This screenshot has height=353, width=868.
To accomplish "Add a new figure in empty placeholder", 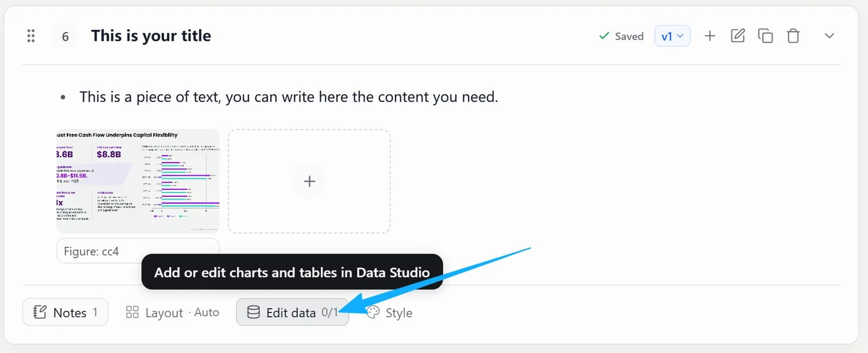I will pyautogui.click(x=309, y=181).
